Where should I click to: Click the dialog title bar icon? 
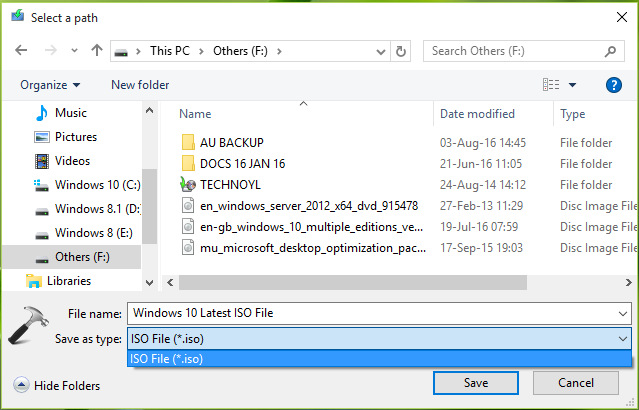pos(18,16)
